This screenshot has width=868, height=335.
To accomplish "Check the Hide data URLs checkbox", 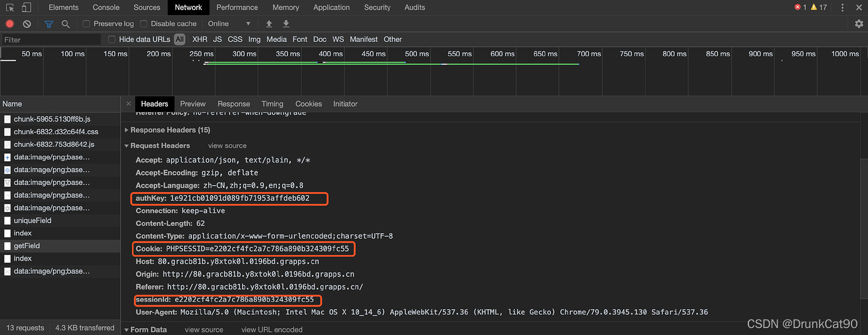I will [112, 39].
